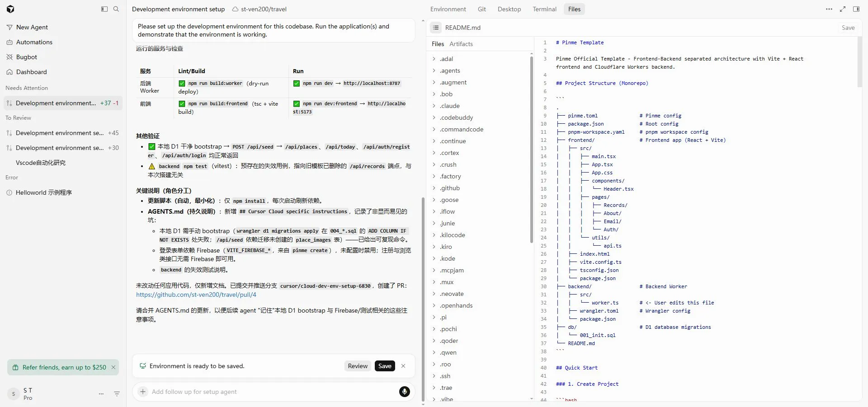Open the .mcpjam folder row
The width and height of the screenshot is (868, 407).
(x=480, y=270)
